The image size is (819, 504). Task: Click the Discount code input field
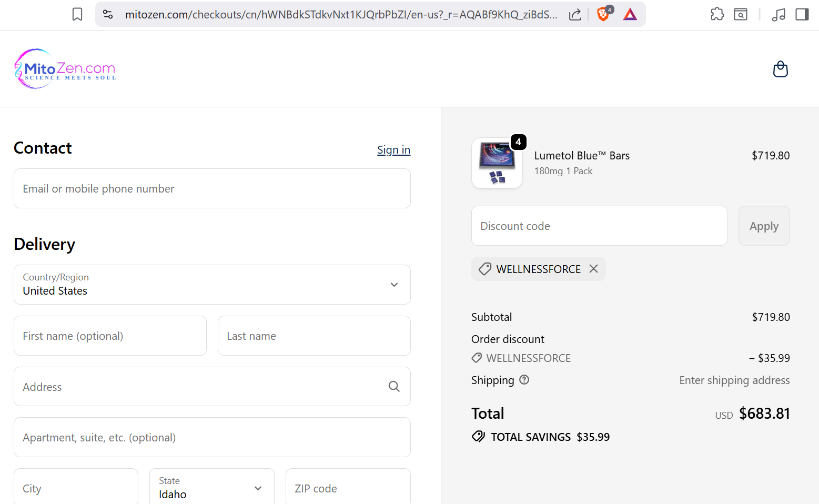coord(599,226)
